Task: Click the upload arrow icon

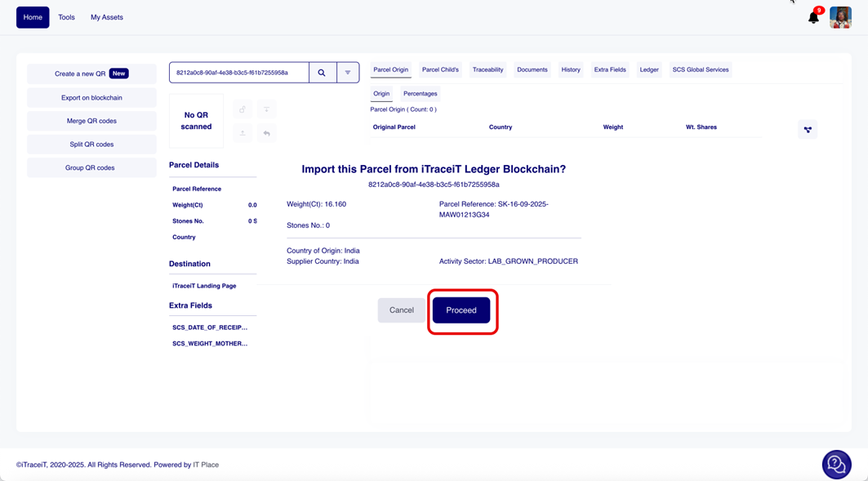Action: pyautogui.click(x=243, y=132)
